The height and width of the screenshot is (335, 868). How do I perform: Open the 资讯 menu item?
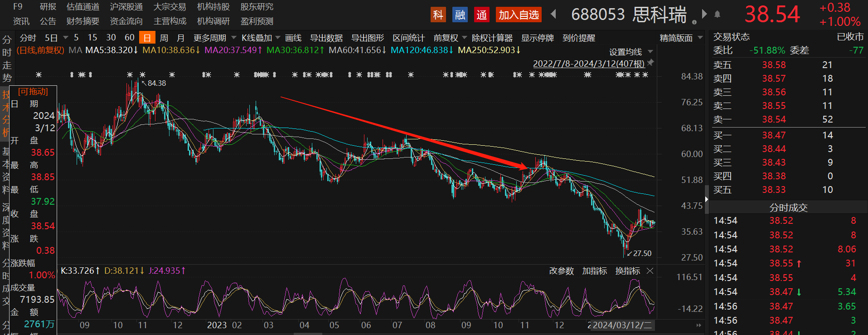pyautogui.click(x=21, y=21)
